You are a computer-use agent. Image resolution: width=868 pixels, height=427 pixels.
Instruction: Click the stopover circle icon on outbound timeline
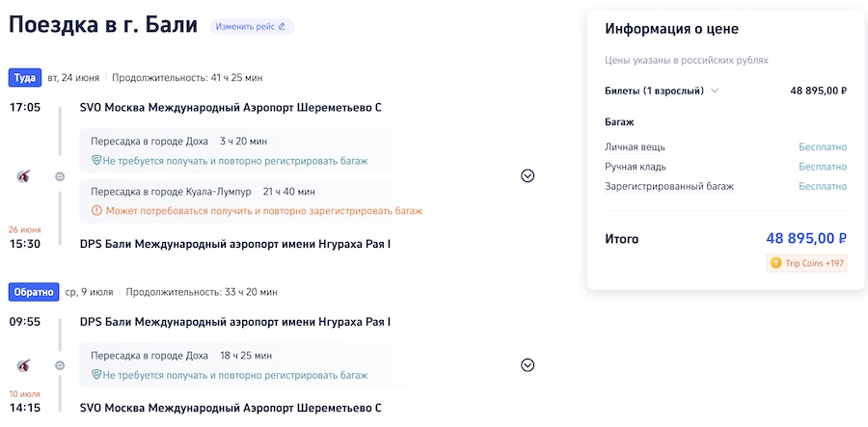tap(60, 176)
